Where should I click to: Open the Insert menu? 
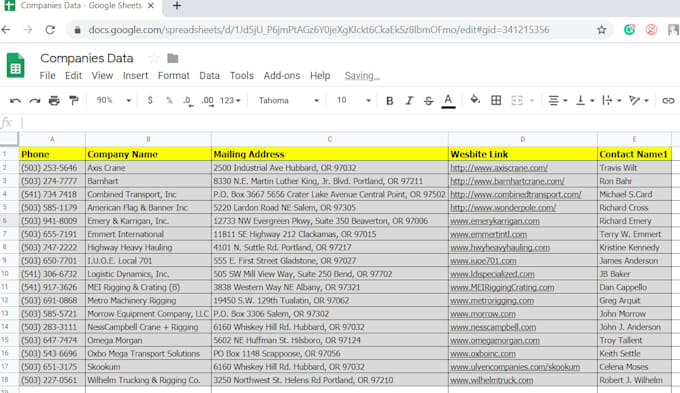pos(135,75)
